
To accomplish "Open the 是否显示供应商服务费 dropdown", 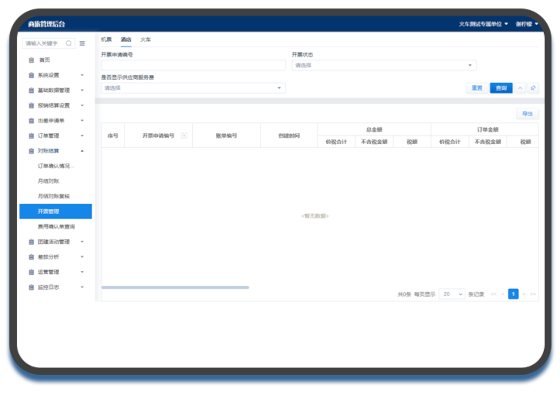I will pos(193,88).
